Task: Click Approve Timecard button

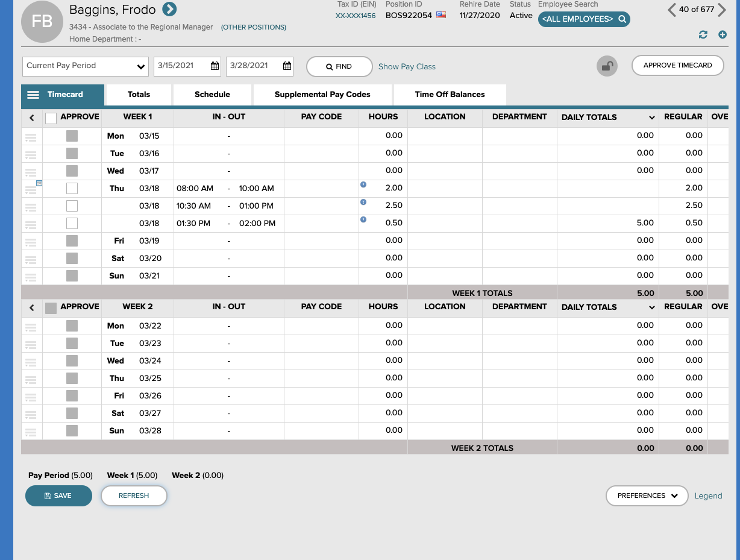Action: point(677,65)
